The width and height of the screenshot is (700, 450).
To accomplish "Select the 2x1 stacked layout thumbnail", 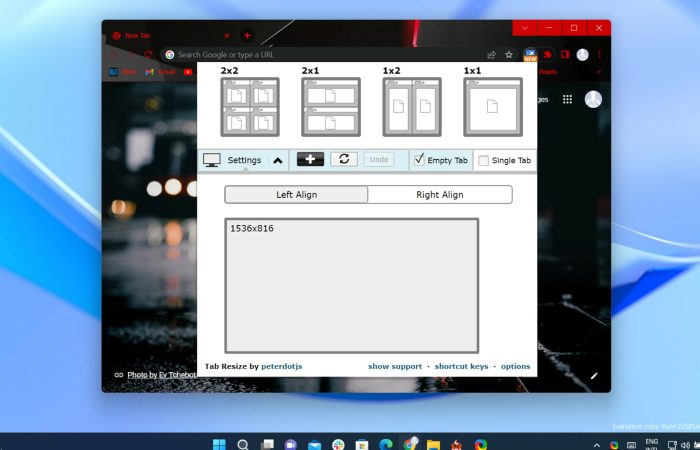I will click(x=331, y=107).
